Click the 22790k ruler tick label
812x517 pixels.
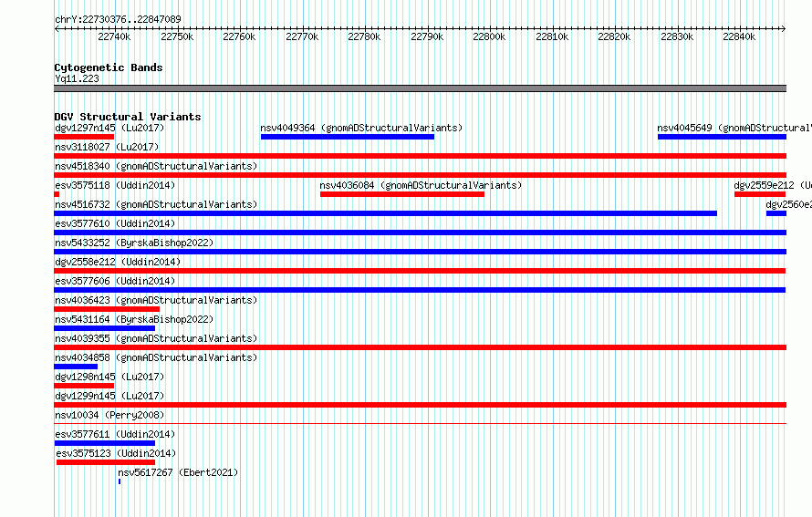427,36
